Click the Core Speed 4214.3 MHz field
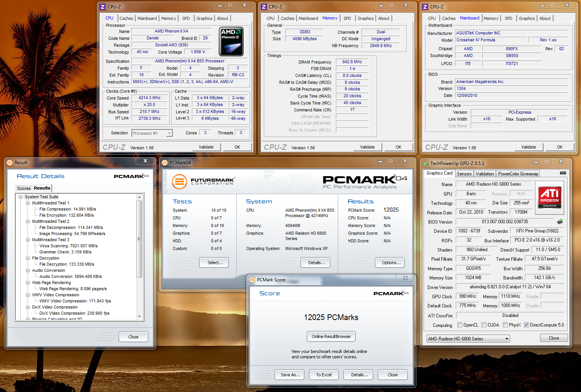The image size is (581, 392). 150,98
